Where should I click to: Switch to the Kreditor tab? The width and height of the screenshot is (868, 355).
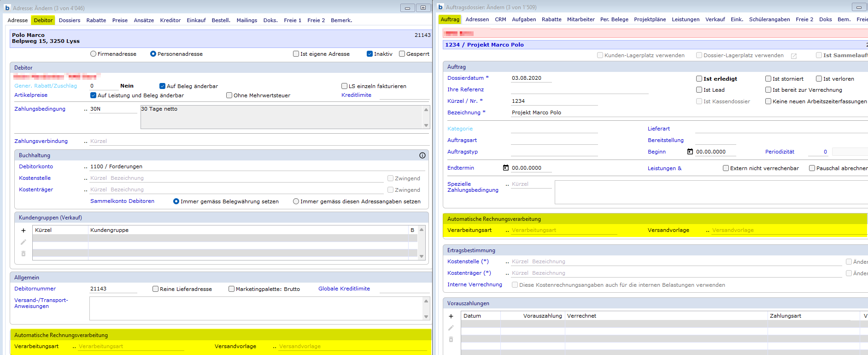[170, 20]
